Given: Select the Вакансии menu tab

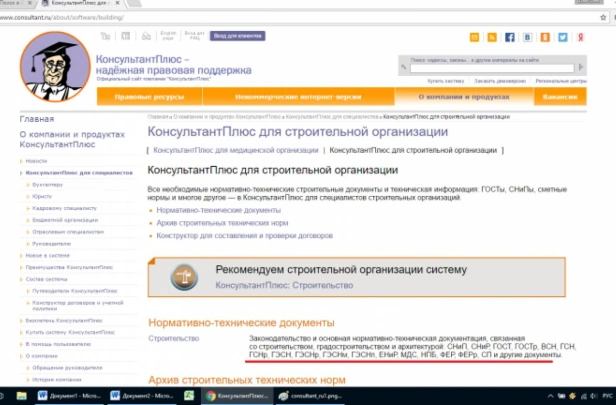Looking at the screenshot, I should (x=560, y=97).
